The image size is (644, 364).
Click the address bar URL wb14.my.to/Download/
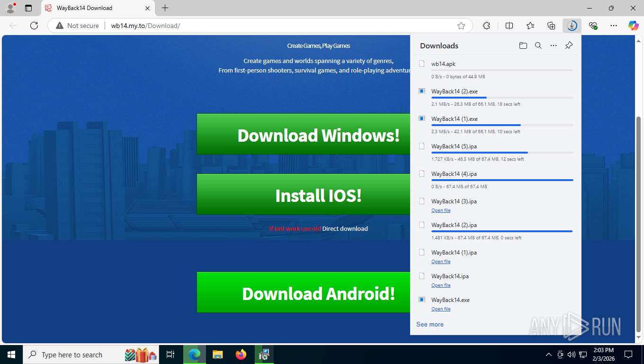coord(145,26)
